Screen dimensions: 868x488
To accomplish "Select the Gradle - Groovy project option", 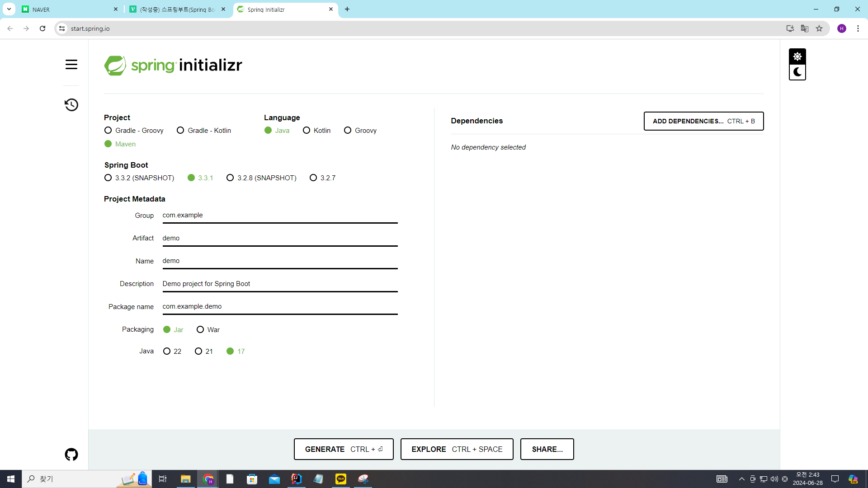I will [x=134, y=131].
